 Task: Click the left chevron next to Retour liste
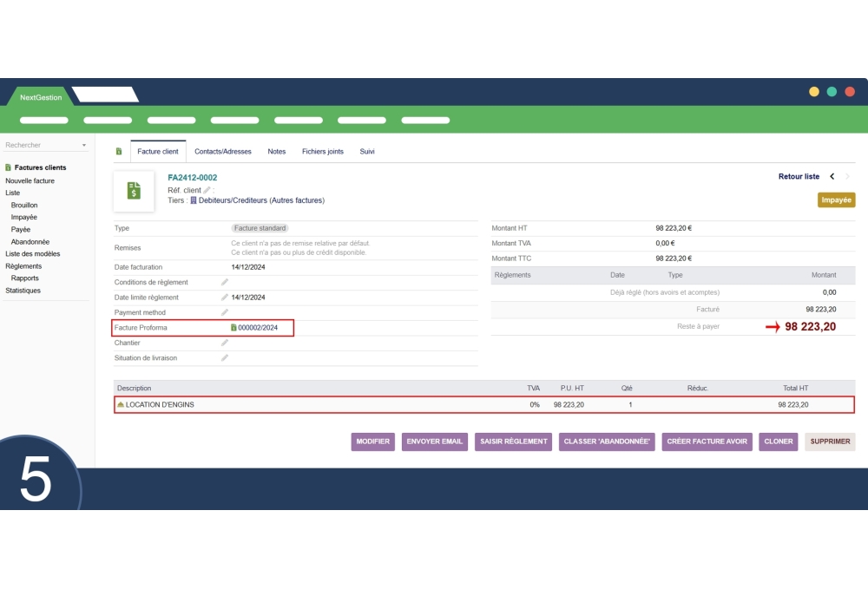832,176
